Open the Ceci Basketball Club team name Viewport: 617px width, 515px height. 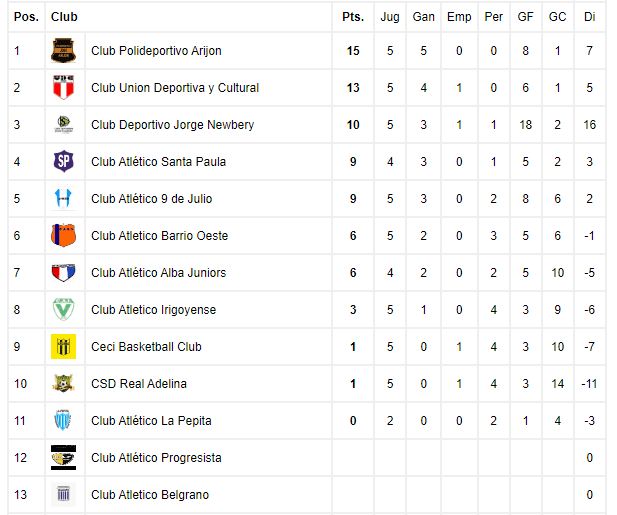(x=146, y=347)
